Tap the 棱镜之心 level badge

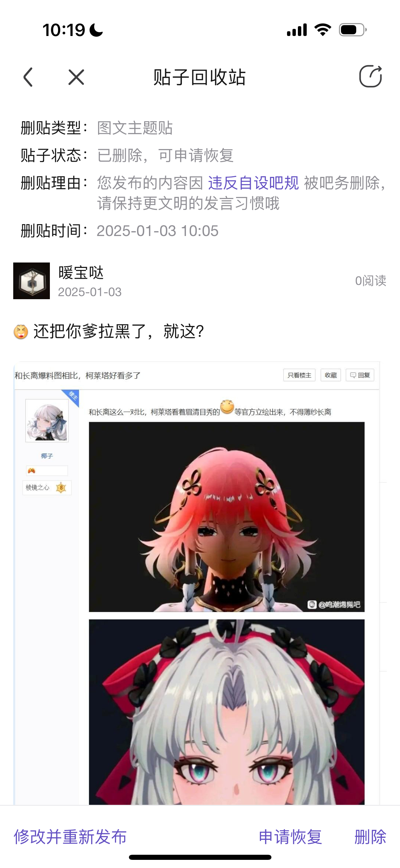coord(47,488)
